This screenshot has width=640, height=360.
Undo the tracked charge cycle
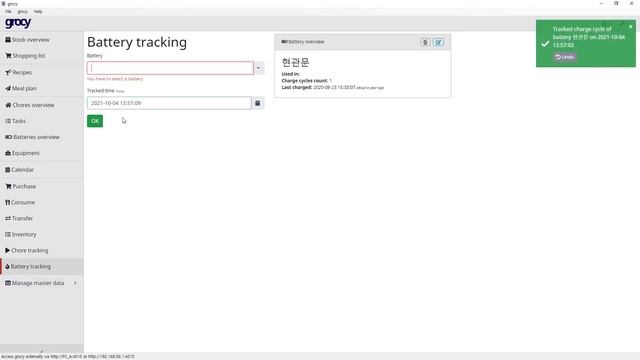(564, 57)
